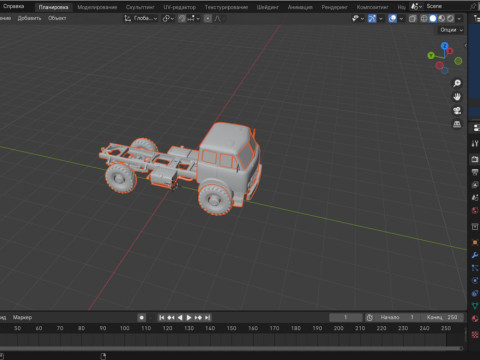Viewport: 480px width, 360px height.
Task: Toggle viewport overlays
Action: (x=392, y=19)
